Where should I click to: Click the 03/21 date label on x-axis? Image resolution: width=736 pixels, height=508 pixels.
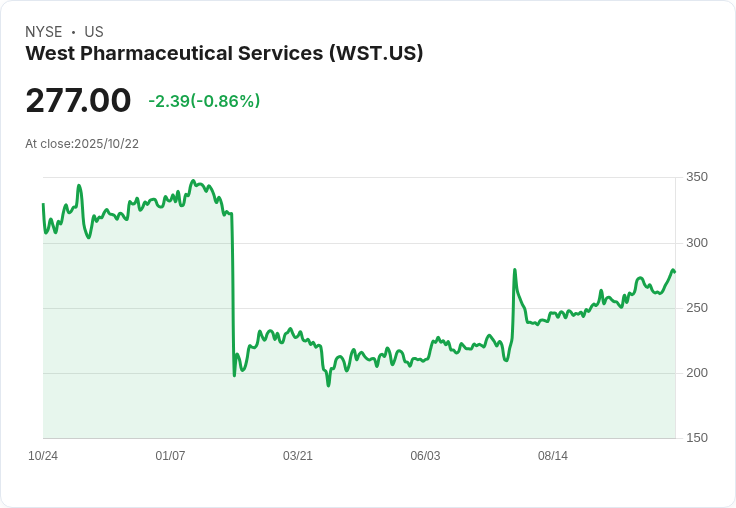[298, 455]
